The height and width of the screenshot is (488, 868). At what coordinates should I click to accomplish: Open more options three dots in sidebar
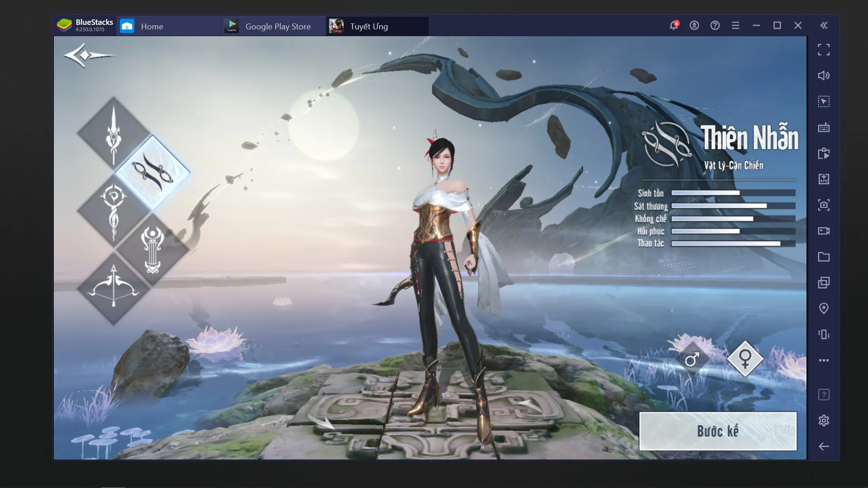coord(824,360)
